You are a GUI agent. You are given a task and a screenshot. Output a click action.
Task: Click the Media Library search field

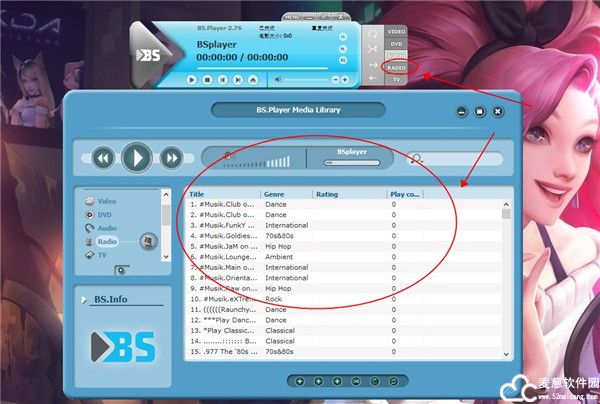tap(455, 158)
